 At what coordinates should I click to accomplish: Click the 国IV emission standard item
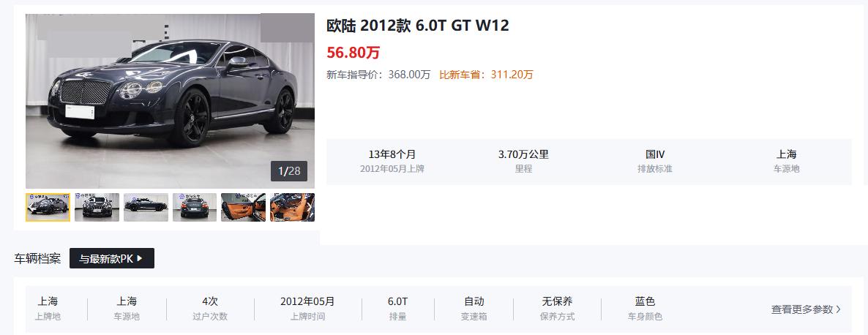click(x=655, y=161)
